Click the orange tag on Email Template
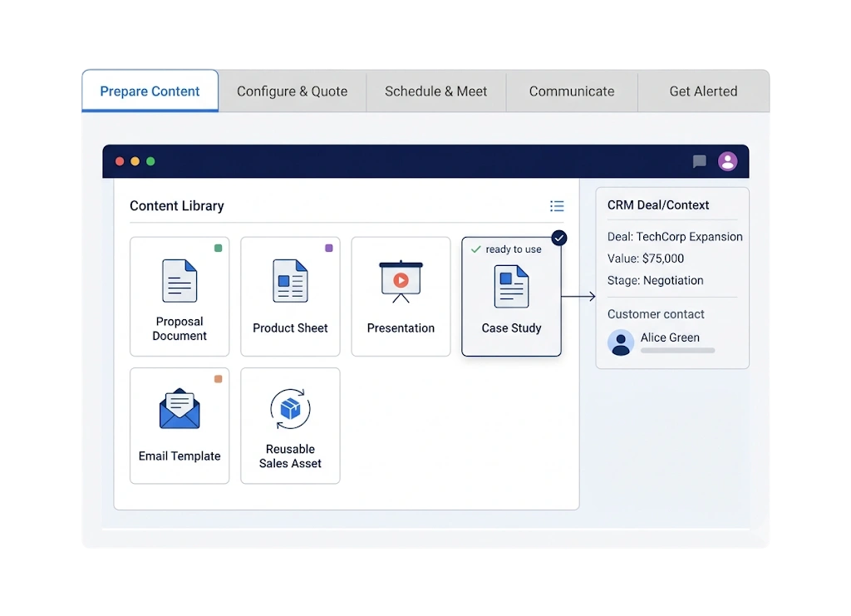 coord(219,379)
